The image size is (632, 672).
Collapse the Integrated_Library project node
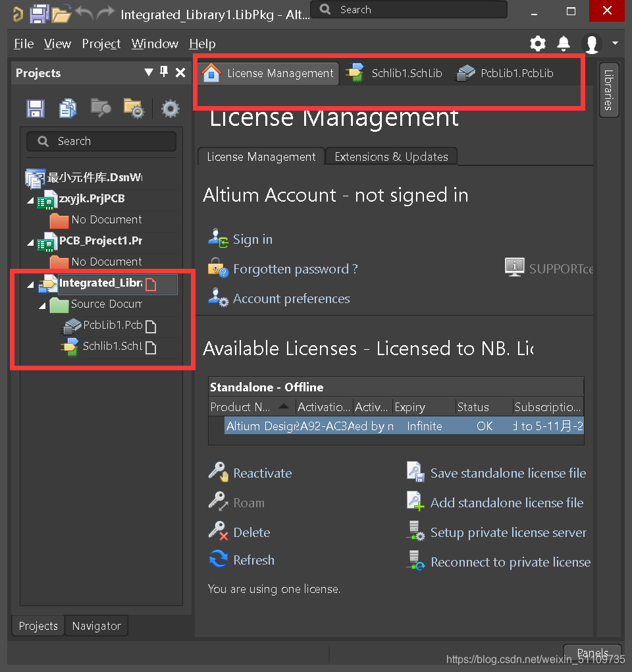(x=30, y=285)
